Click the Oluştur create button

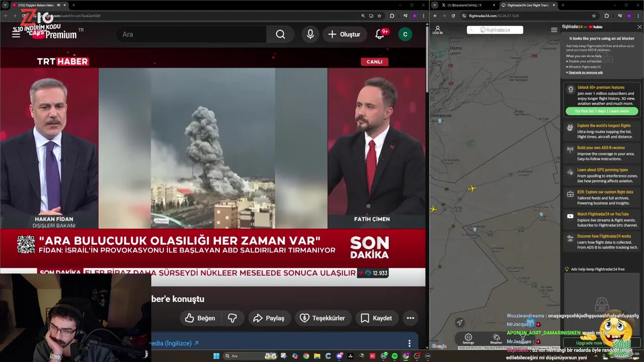click(x=344, y=34)
